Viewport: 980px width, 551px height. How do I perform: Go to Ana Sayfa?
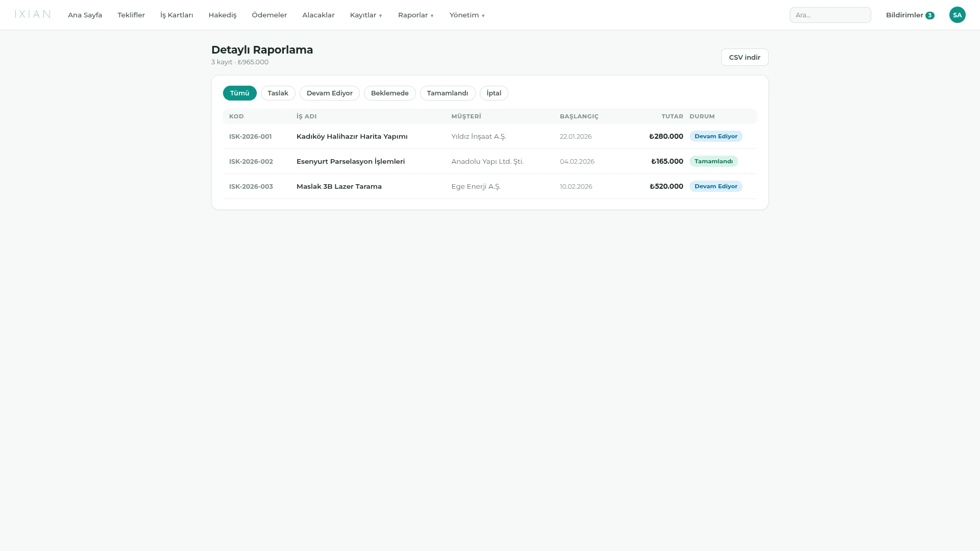click(85, 15)
